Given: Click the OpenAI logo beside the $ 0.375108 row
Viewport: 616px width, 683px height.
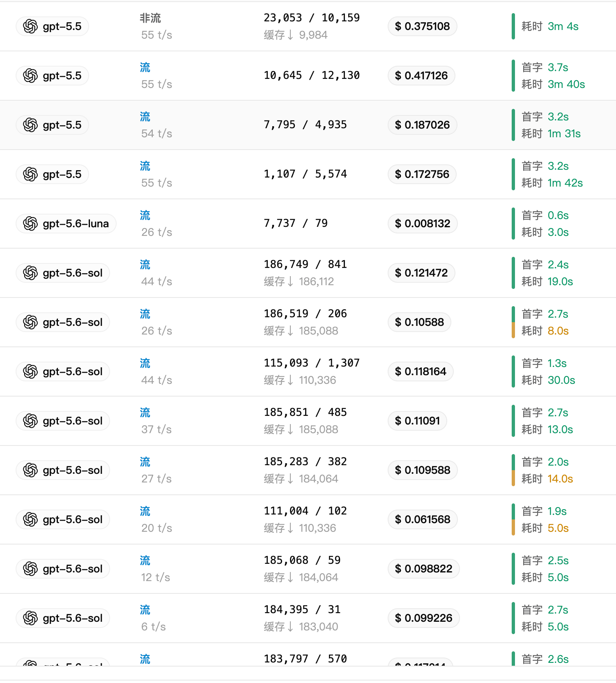Looking at the screenshot, I should point(30,26).
